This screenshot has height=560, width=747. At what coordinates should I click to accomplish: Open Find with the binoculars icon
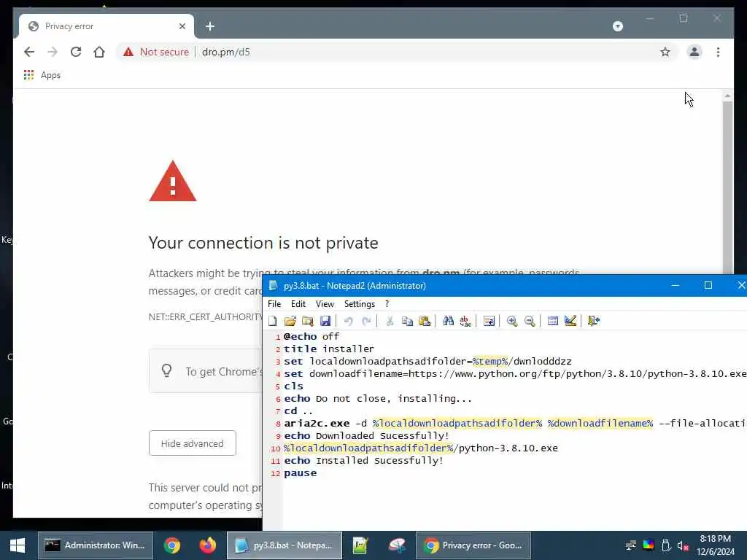(x=448, y=321)
